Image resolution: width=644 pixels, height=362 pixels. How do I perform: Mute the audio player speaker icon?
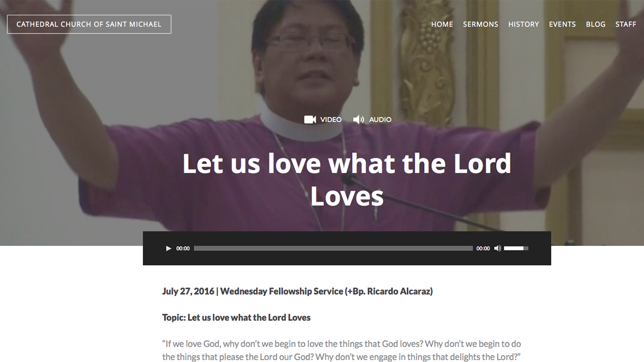[x=498, y=248]
